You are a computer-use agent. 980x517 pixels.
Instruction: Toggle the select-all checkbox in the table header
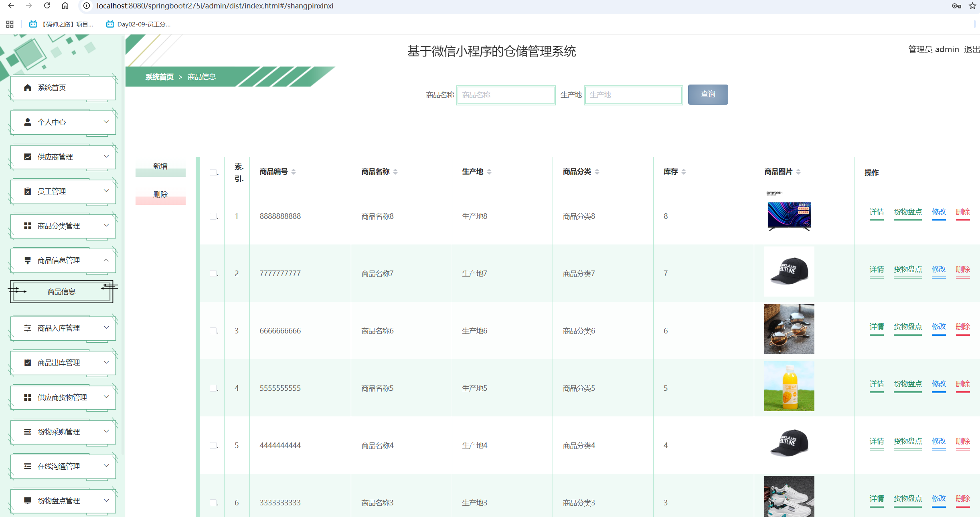tap(213, 172)
